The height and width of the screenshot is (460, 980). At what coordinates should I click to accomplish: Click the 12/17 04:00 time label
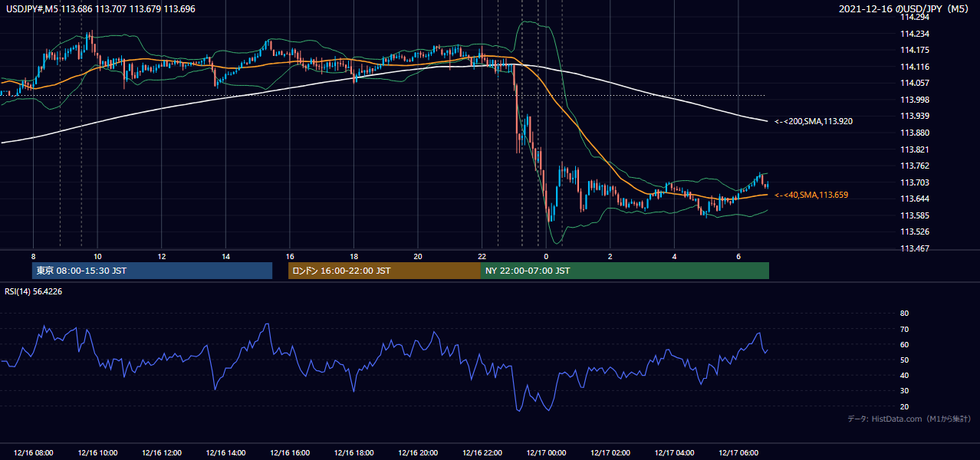tap(674, 453)
